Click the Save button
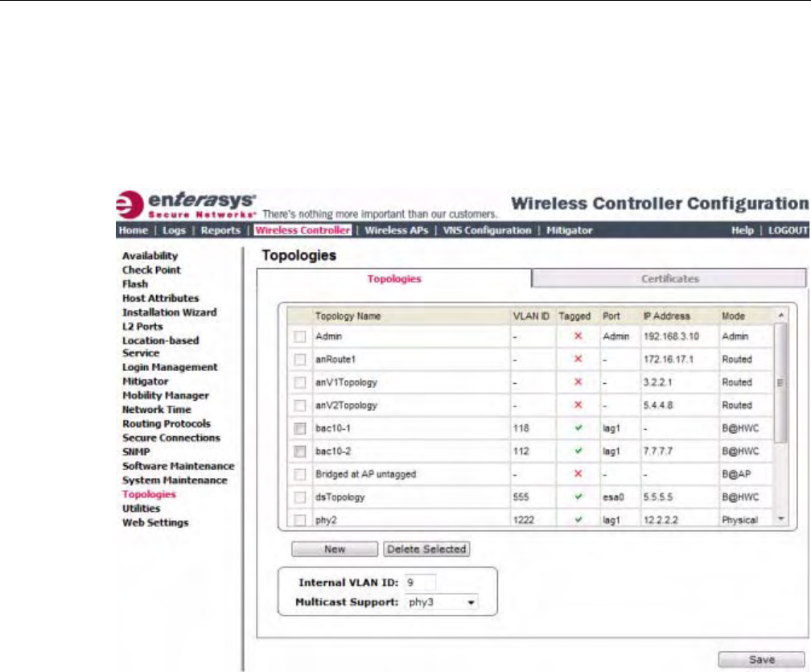The height and width of the screenshot is (672, 811). click(762, 660)
